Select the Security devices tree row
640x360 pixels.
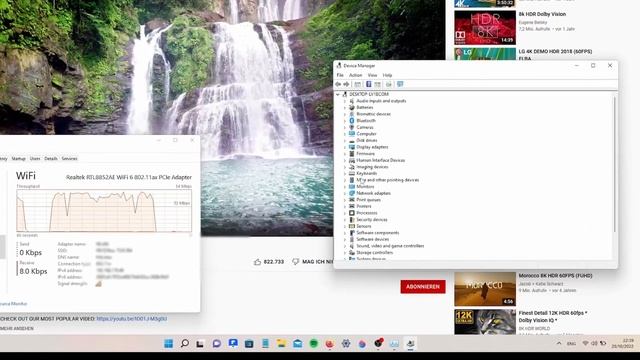[x=372, y=220]
